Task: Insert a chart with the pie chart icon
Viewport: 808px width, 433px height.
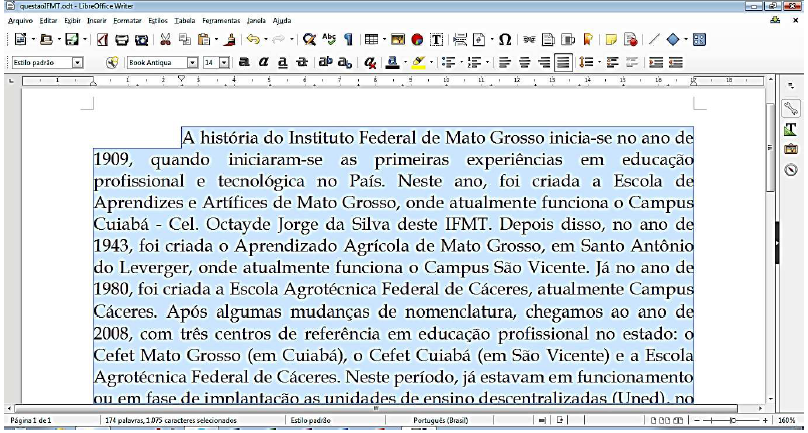Action: [417, 40]
